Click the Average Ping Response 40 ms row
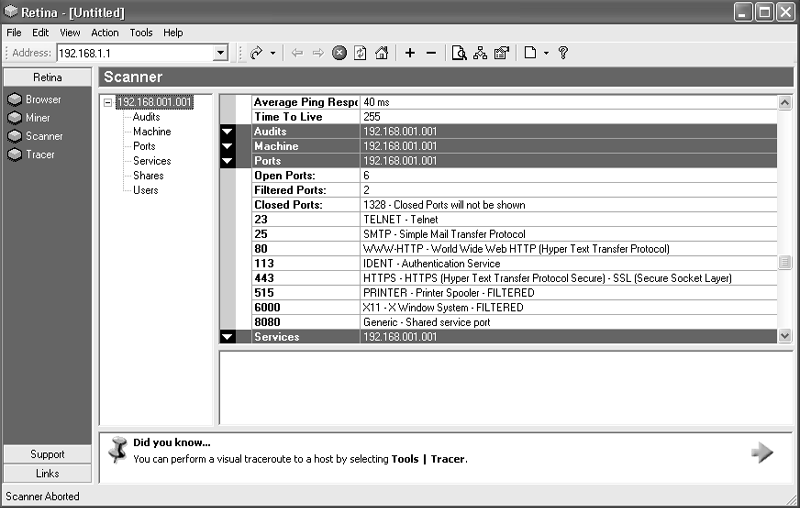800x508 pixels. click(514, 102)
